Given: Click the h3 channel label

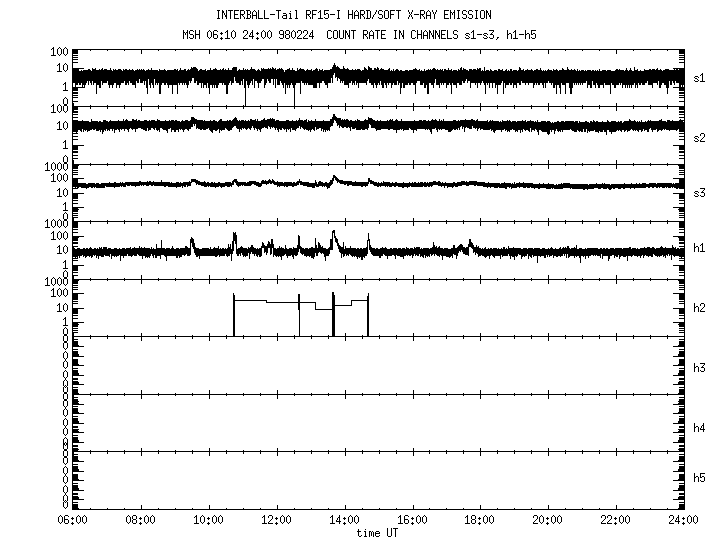Looking at the screenshot, I should pos(700,368).
